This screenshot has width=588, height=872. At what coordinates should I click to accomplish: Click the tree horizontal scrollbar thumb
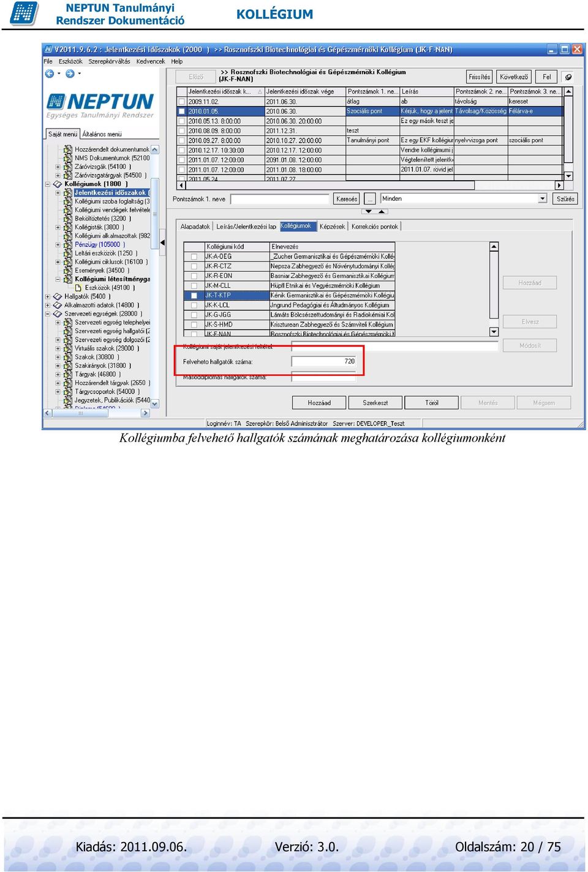pyautogui.click(x=80, y=413)
